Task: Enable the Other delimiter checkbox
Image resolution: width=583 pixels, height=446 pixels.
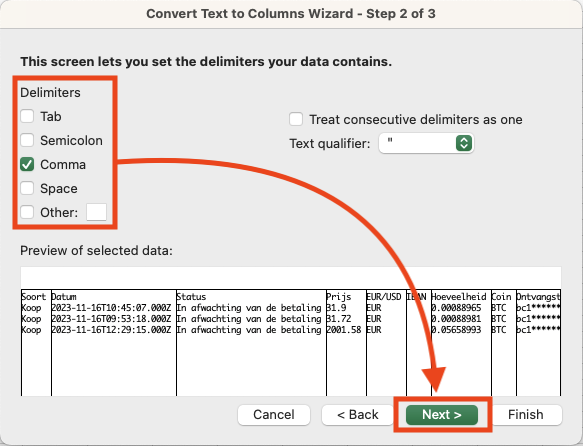Action: 27,212
